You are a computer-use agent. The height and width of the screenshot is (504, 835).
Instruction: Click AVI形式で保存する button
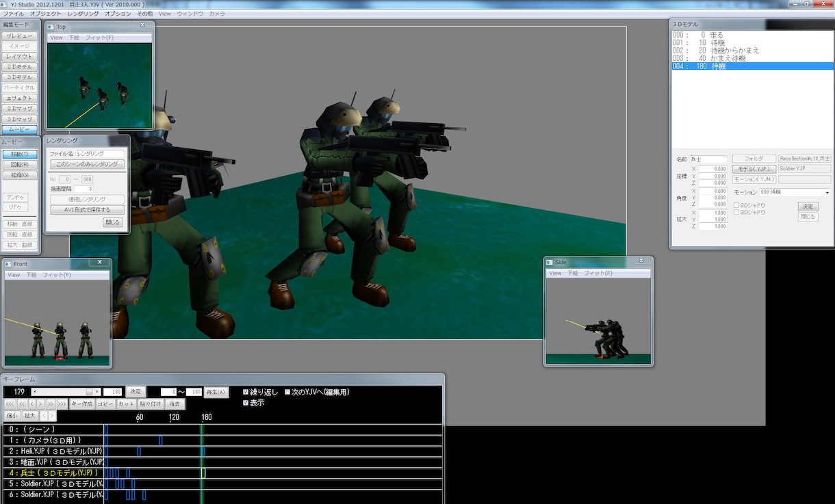tap(88, 210)
